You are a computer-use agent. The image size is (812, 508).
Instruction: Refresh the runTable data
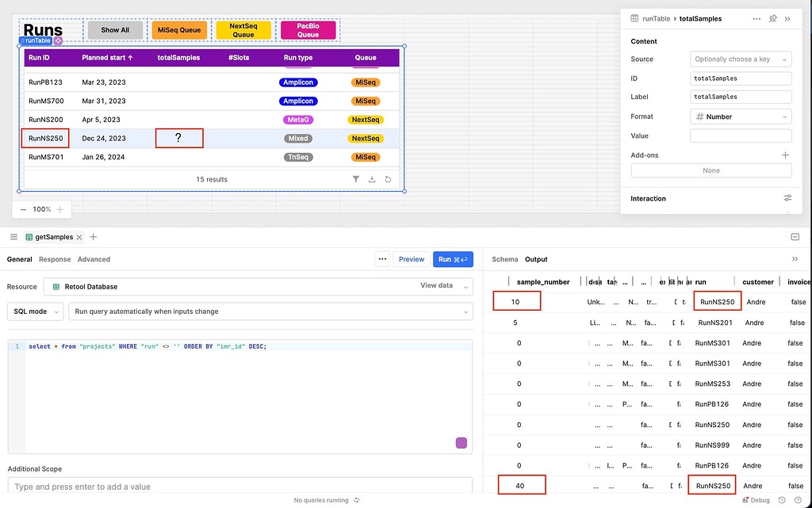coord(388,179)
